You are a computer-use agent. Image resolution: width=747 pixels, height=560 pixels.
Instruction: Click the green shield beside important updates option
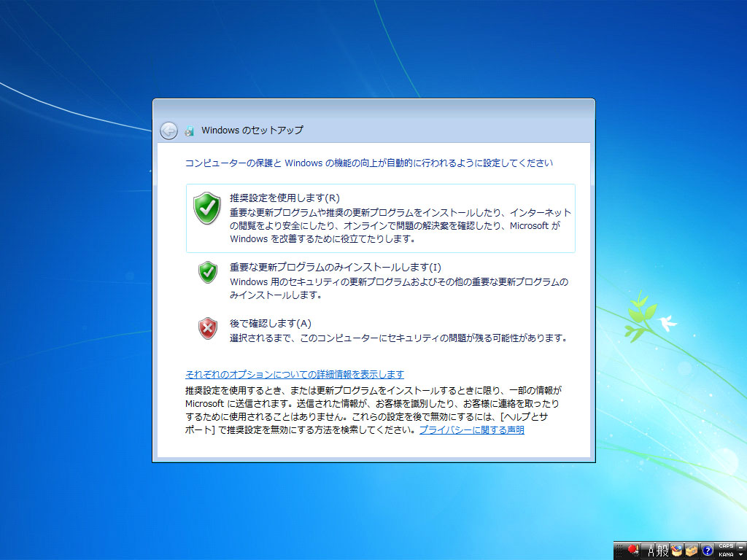click(208, 272)
